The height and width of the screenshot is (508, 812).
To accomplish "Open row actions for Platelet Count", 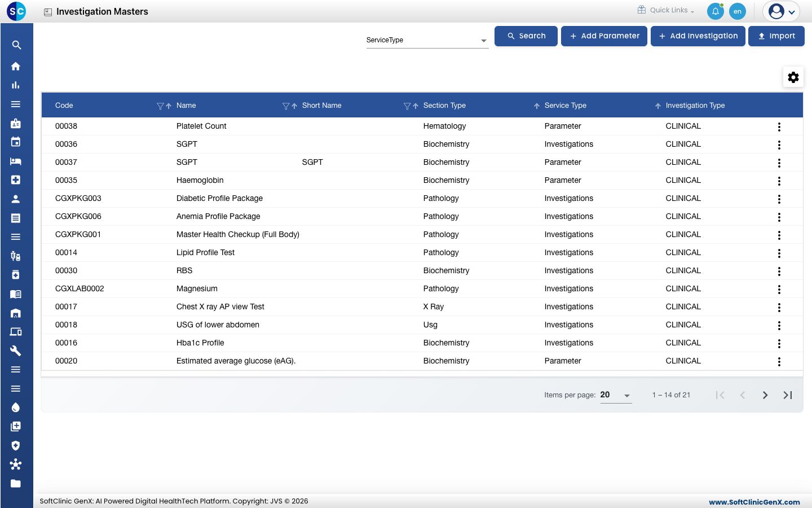I will [x=779, y=127].
